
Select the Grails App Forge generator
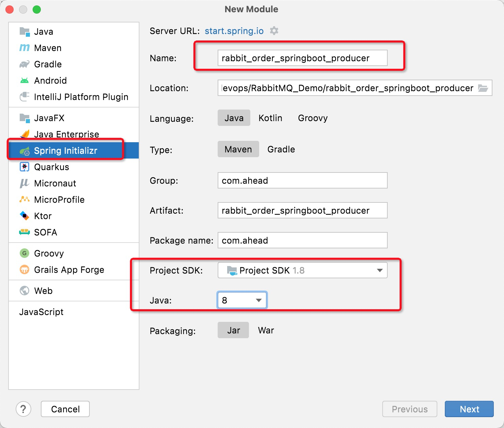tap(69, 269)
